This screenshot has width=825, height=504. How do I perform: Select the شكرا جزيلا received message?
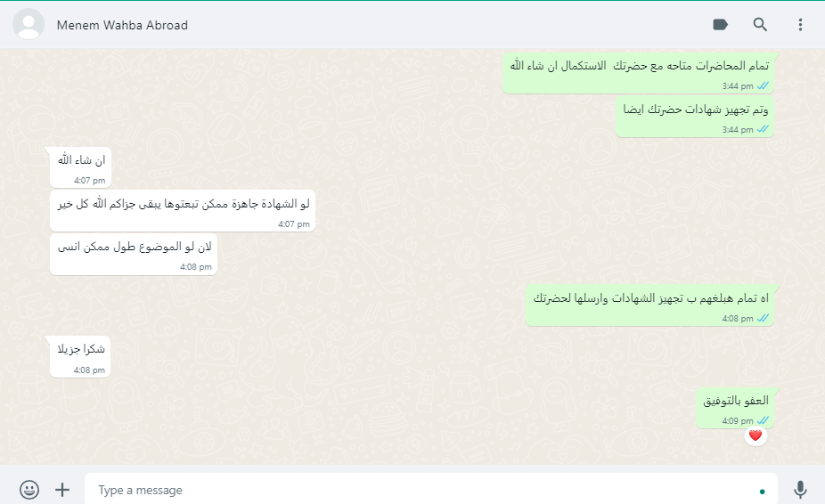click(80, 357)
